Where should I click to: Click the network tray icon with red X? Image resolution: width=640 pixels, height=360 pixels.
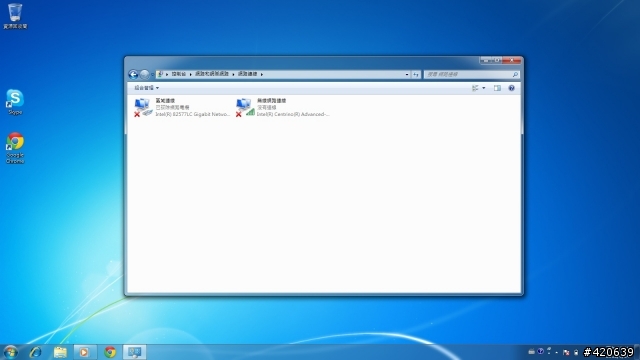click(566, 352)
